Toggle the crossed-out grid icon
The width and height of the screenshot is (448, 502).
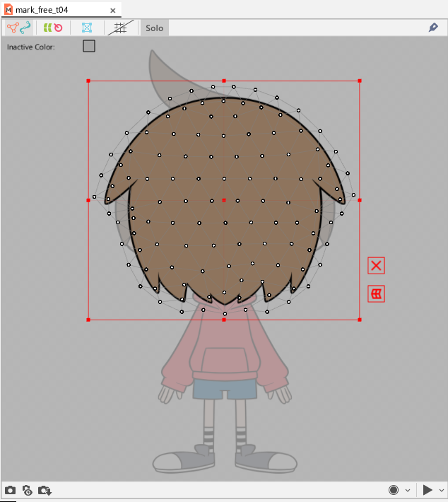pos(121,28)
